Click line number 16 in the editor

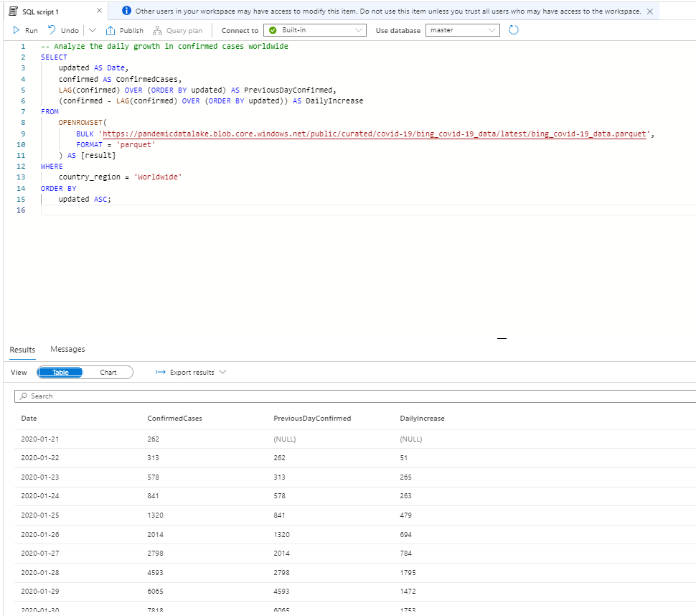coord(21,210)
